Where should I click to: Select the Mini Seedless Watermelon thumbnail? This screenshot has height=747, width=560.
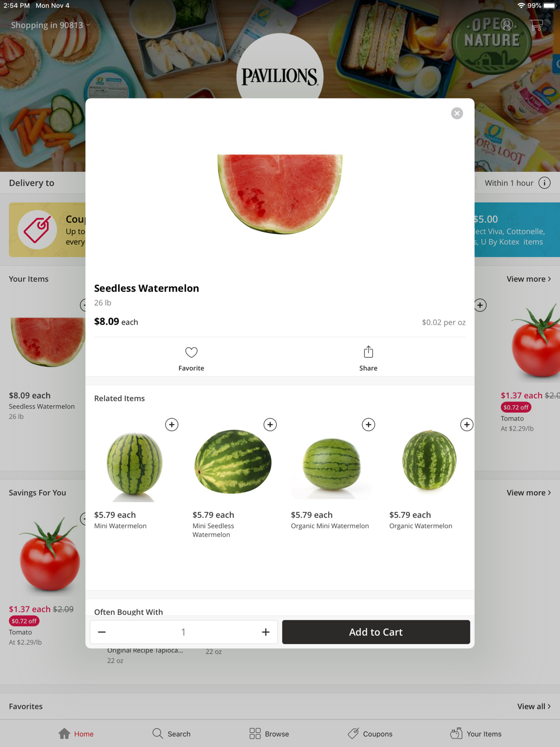[x=233, y=461]
